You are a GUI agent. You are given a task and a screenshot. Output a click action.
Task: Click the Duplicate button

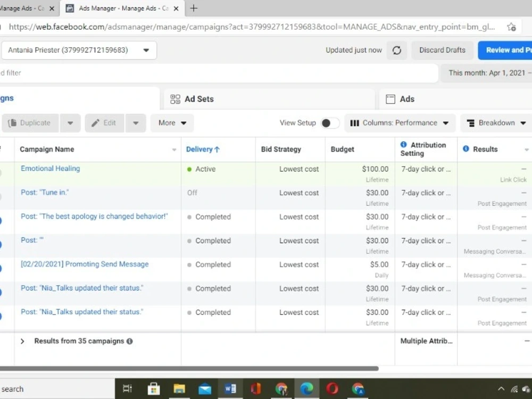[30, 123]
